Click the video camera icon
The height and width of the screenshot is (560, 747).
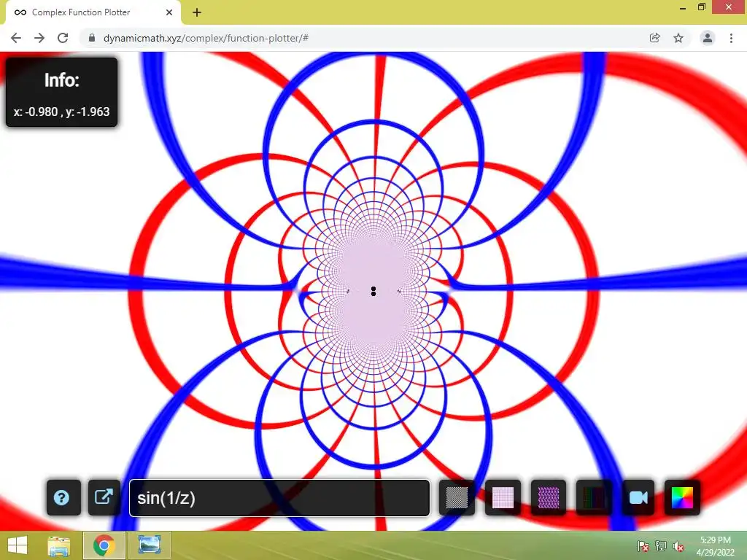[x=638, y=497]
